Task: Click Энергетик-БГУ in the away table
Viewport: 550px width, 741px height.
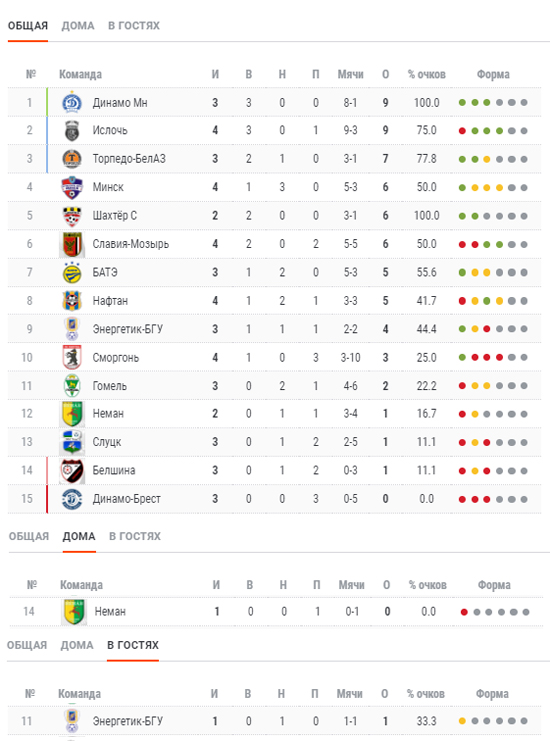Action: (128, 721)
